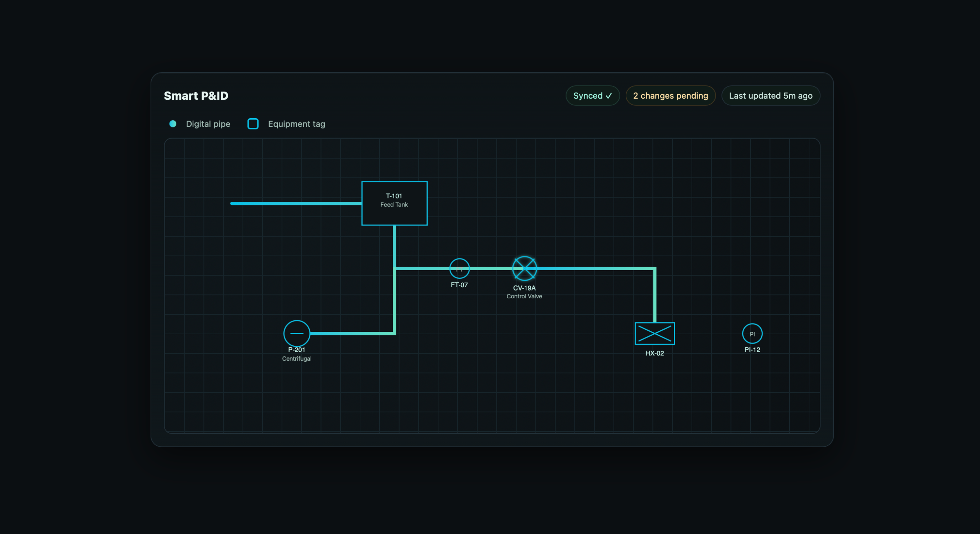This screenshot has height=534, width=980.
Task: Click the CV-19A control valve symbol
Action: 524,268
